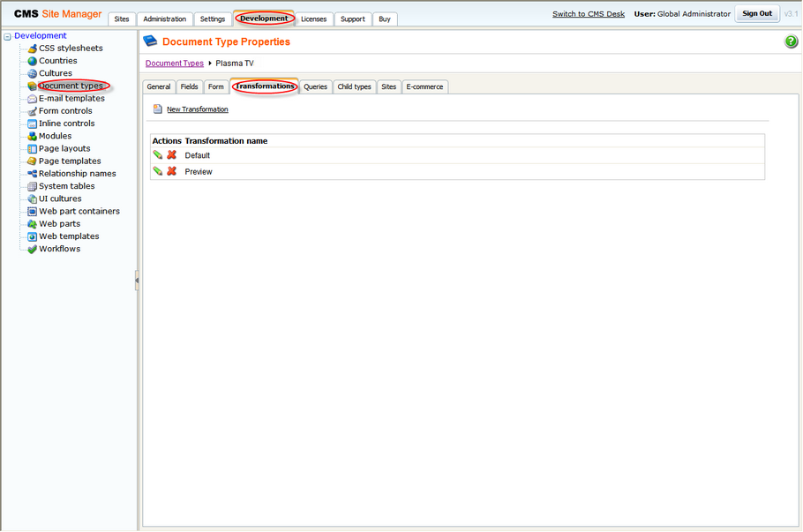Click the CSS stylesheets tree icon
This screenshot has width=803, height=532.
pyautogui.click(x=33, y=49)
